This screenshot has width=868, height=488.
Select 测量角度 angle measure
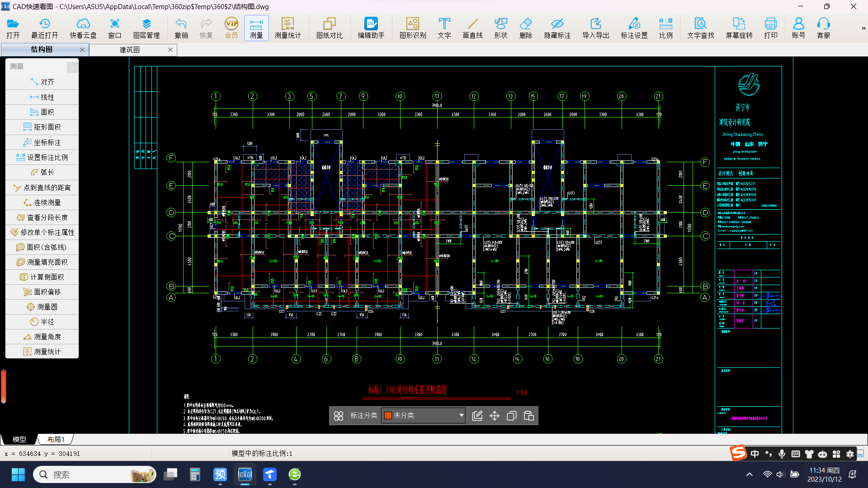click(x=42, y=337)
